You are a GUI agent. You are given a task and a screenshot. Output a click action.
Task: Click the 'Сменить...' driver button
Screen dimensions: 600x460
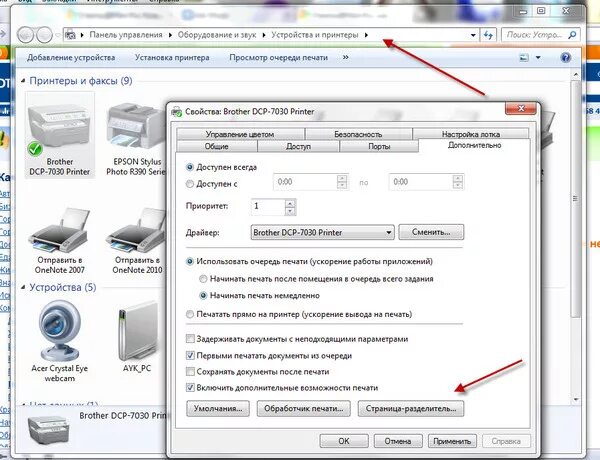[431, 232]
